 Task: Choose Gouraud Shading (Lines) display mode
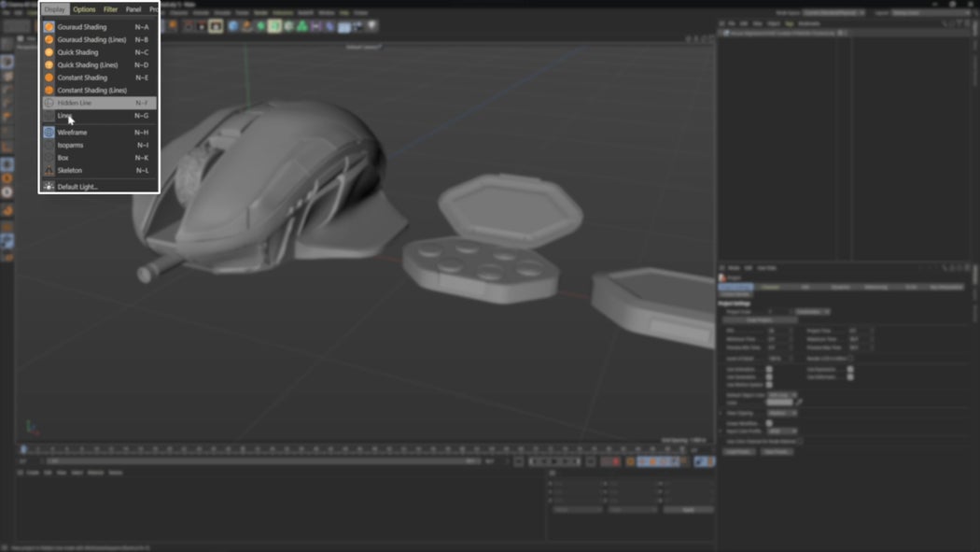click(x=99, y=39)
